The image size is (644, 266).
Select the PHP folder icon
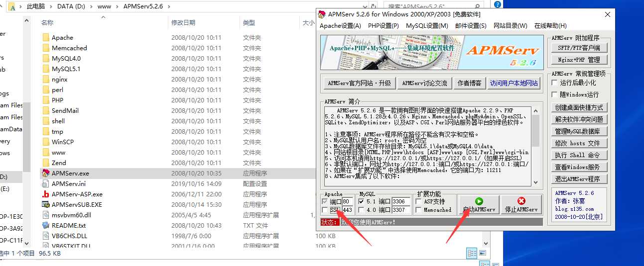tap(46, 100)
